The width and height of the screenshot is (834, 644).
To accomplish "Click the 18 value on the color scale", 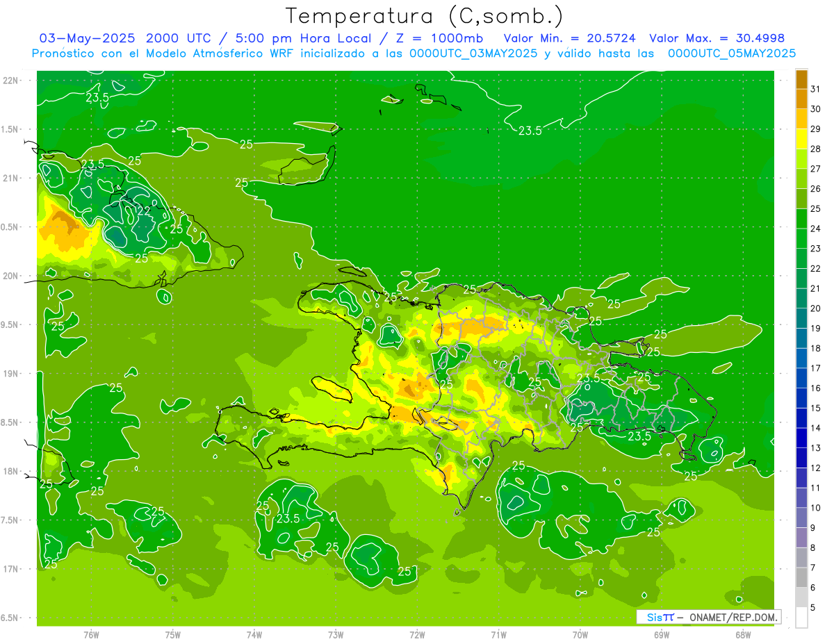I will tap(815, 348).
